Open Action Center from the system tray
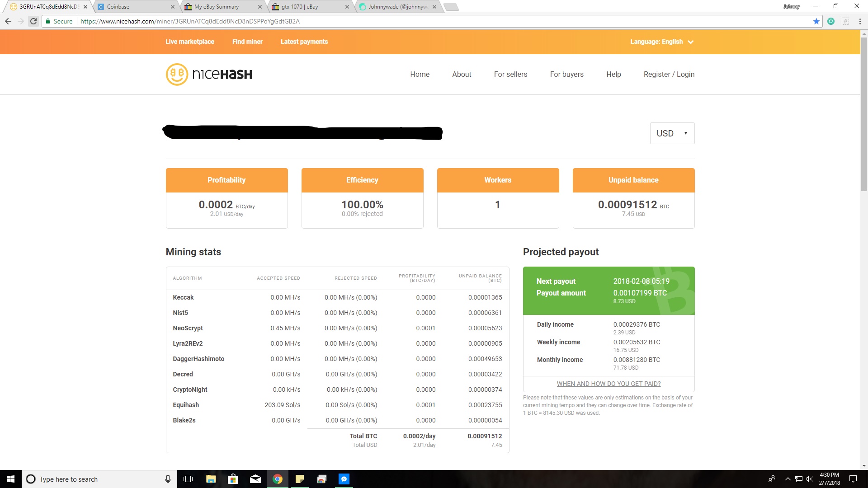 pyautogui.click(x=854, y=479)
